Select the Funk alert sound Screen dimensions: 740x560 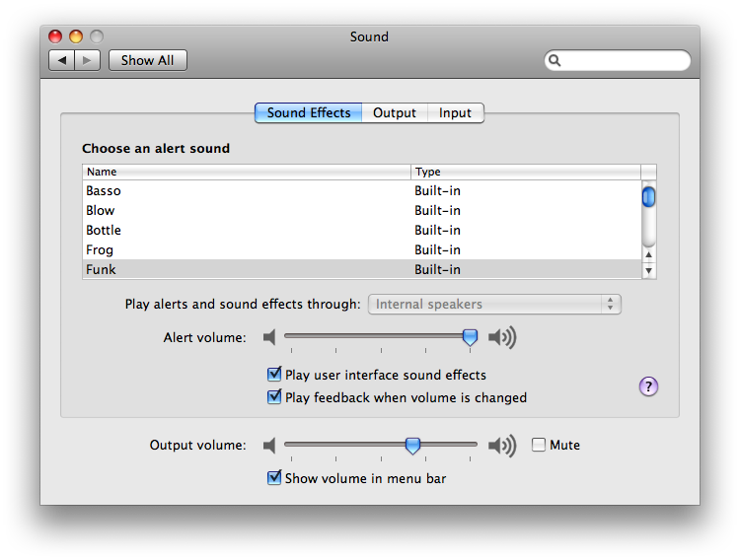(362, 269)
